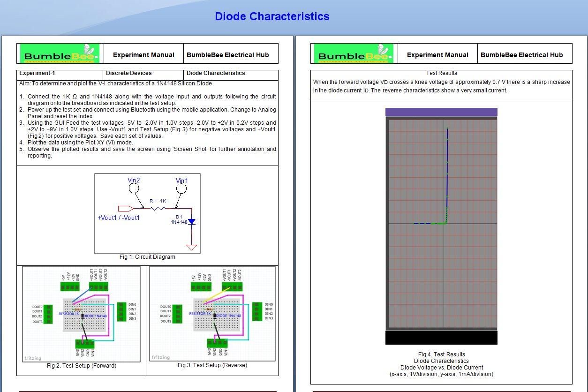Click the Vin2 probe circle in the circuit diagram
Screen dimensions: 588x392
coord(134,188)
